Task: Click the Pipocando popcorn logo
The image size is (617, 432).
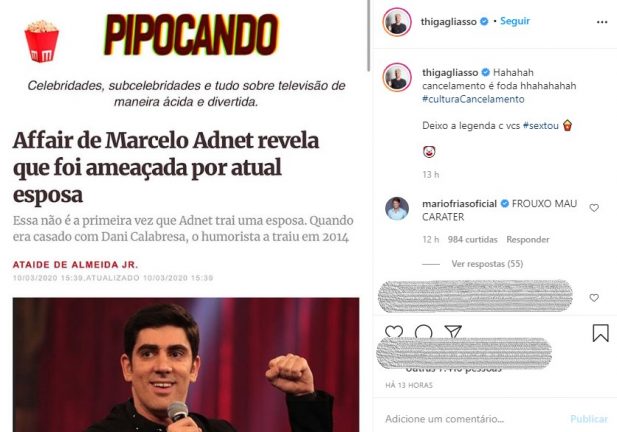Action: click(x=41, y=41)
